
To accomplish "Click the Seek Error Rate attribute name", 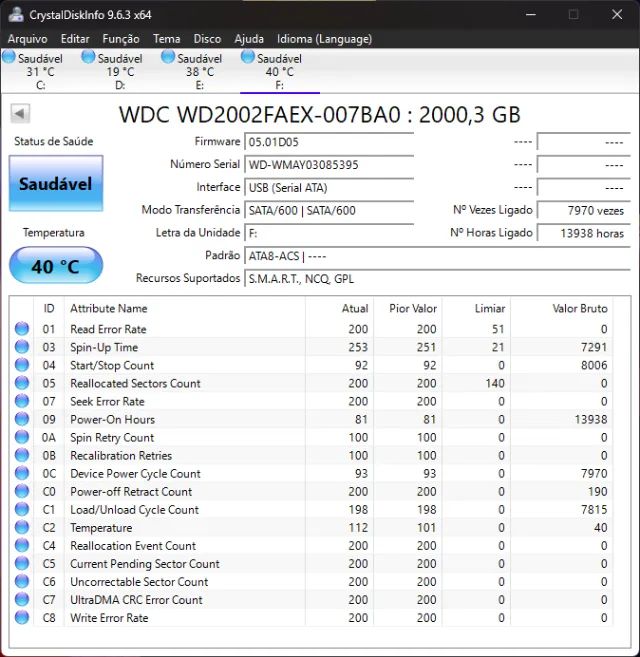I will [107, 401].
